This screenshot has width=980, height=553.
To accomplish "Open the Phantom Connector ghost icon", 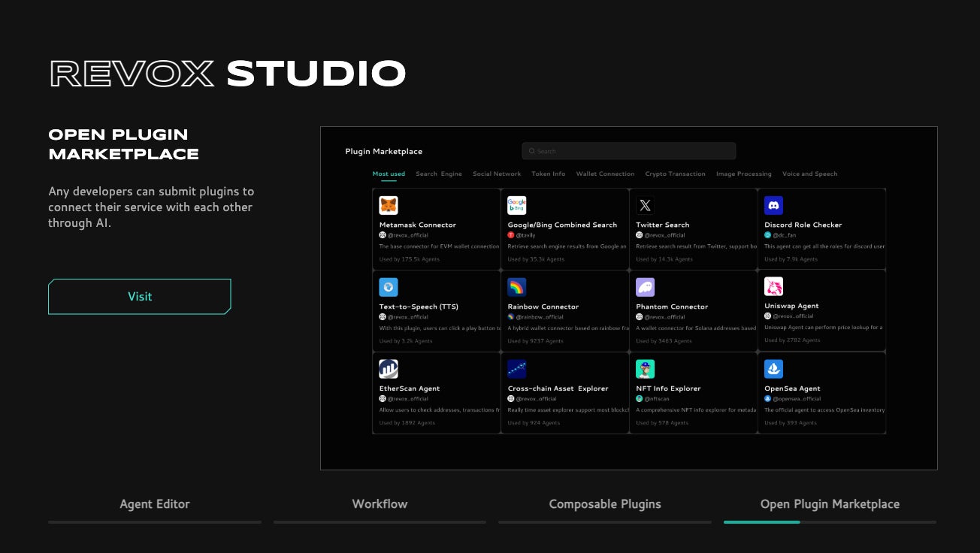I will 646,287.
